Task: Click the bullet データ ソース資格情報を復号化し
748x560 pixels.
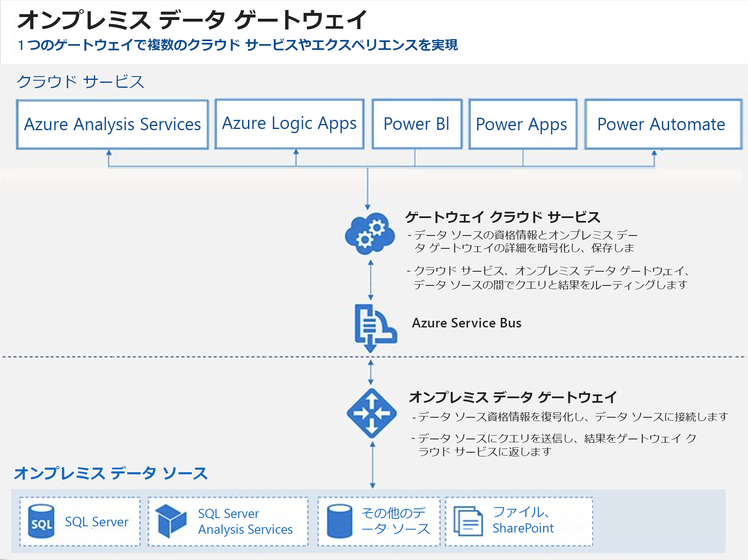Action: pyautogui.click(x=570, y=417)
